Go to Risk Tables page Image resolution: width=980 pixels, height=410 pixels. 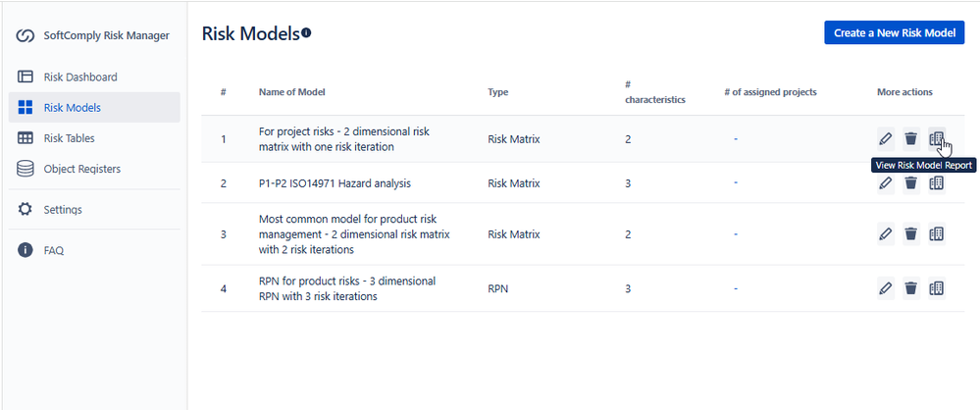click(69, 138)
